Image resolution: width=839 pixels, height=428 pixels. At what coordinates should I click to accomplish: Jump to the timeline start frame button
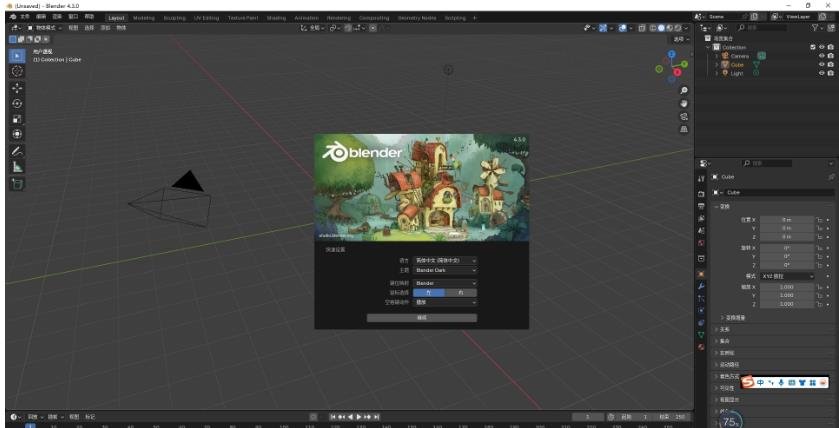pos(333,417)
